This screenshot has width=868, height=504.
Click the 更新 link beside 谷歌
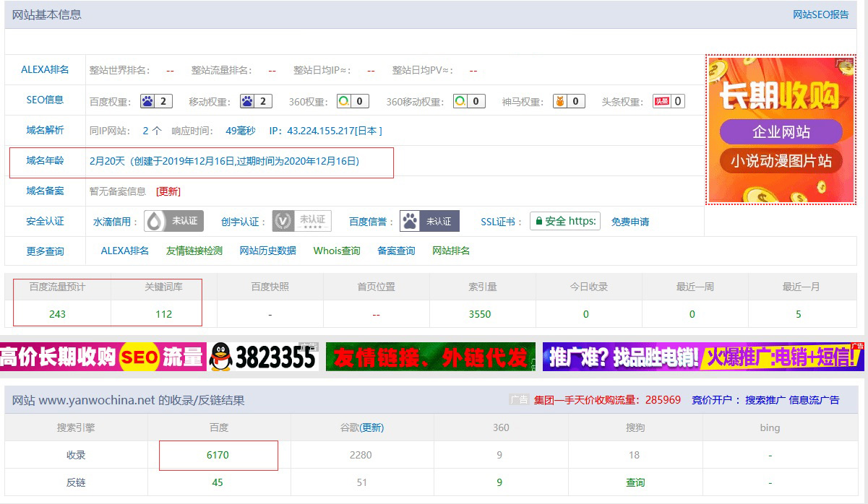[371, 427]
